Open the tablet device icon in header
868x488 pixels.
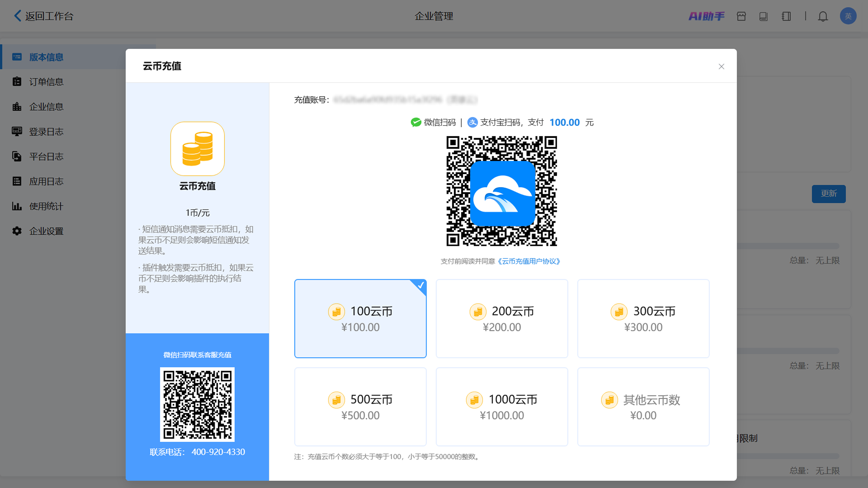tap(763, 16)
